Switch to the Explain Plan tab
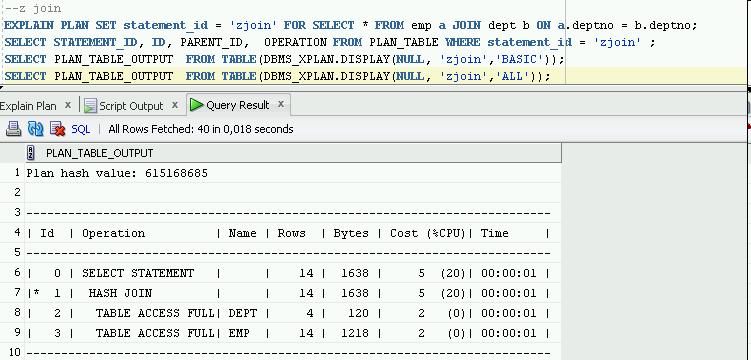The image size is (751, 360). tap(28, 106)
